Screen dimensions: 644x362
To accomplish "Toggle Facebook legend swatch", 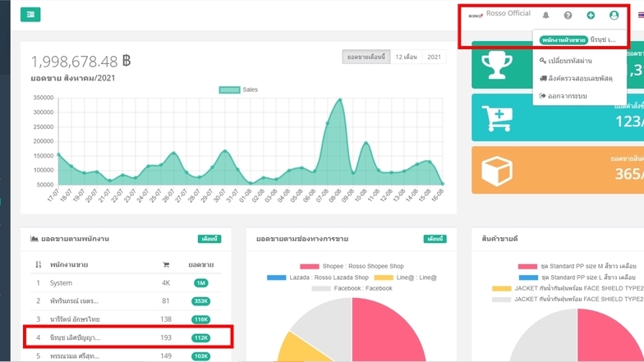I will click(x=321, y=289).
